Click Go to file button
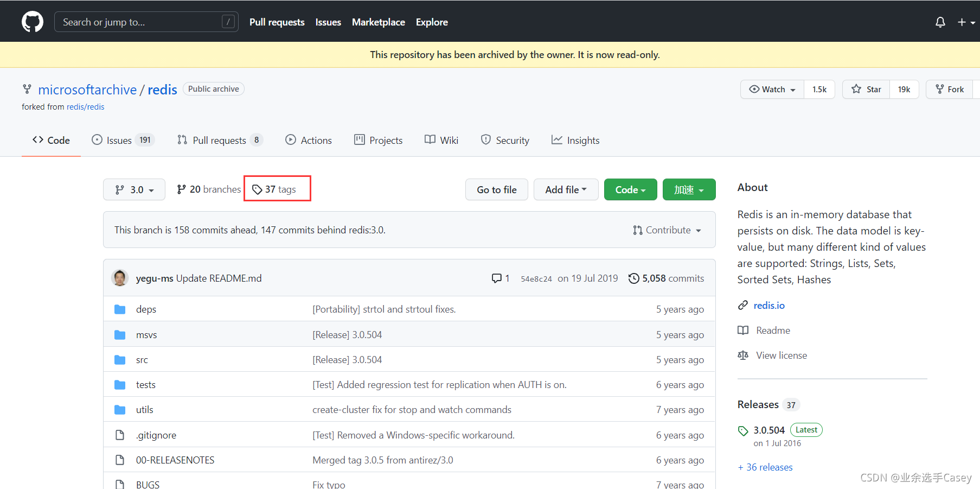The height and width of the screenshot is (489, 980). [x=497, y=189]
